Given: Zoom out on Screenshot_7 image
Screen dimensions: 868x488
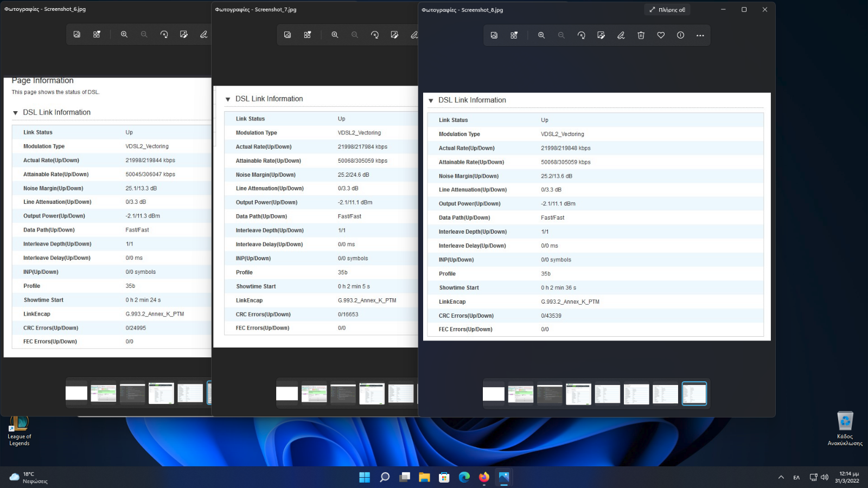Looking at the screenshot, I should [355, 35].
